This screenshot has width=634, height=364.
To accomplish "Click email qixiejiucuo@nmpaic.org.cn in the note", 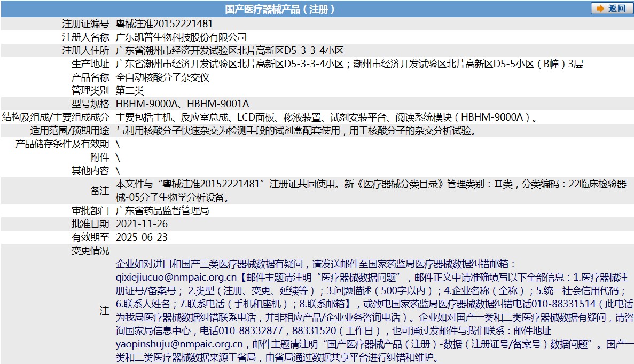I will [176, 278].
